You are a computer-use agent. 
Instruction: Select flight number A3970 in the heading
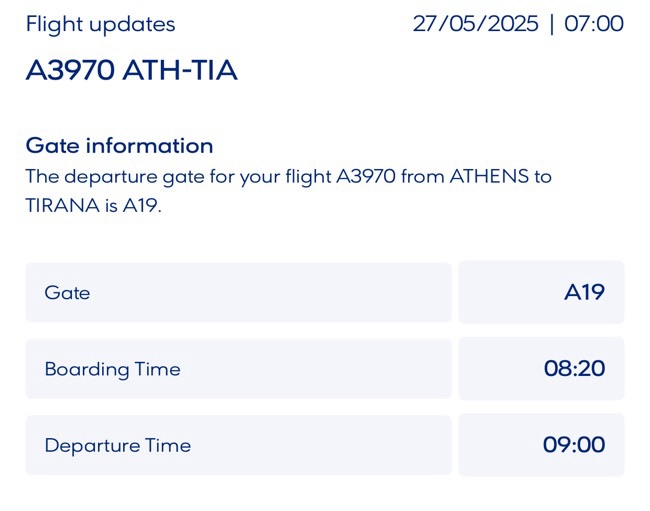pyautogui.click(x=71, y=71)
